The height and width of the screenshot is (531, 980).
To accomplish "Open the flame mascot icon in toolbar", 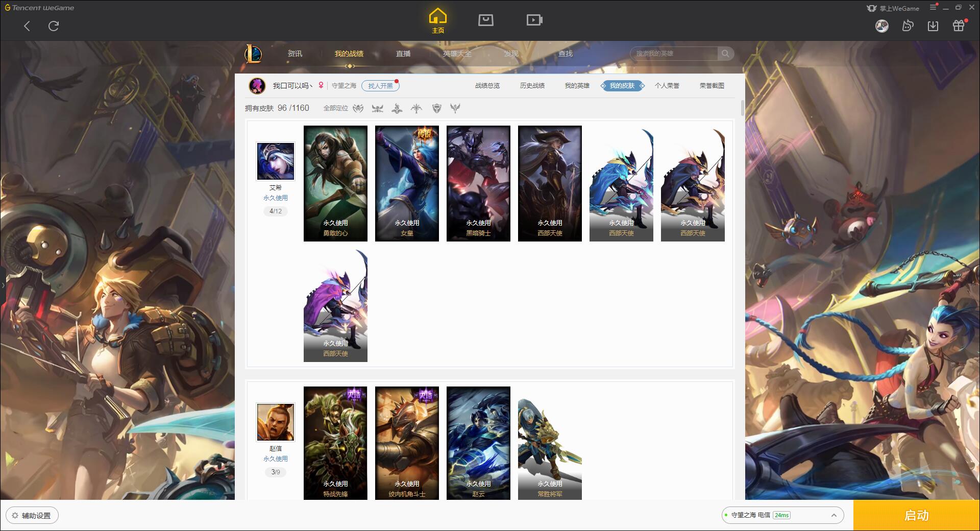I will (x=908, y=26).
